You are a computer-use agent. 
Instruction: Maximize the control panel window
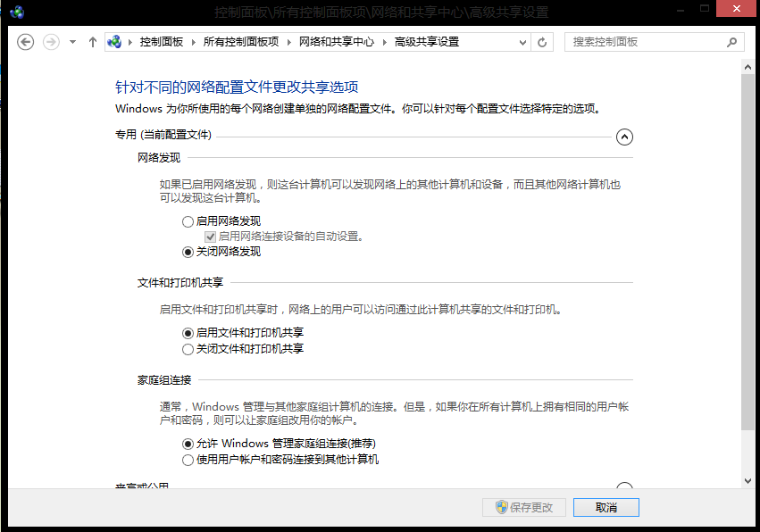point(705,9)
